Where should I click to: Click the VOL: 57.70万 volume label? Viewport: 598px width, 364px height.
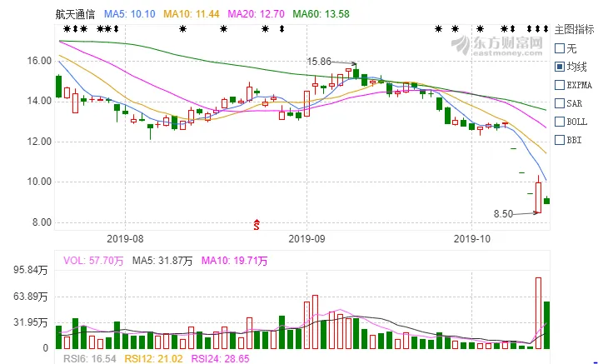(93, 261)
